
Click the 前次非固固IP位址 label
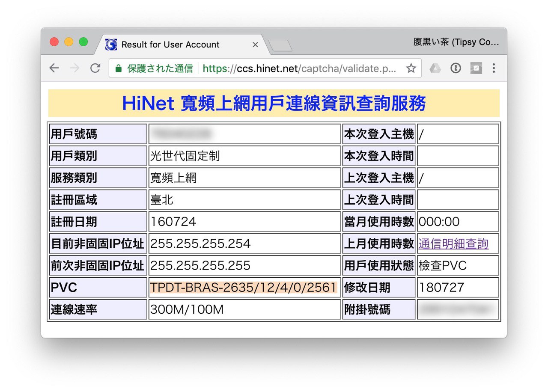[x=97, y=265]
